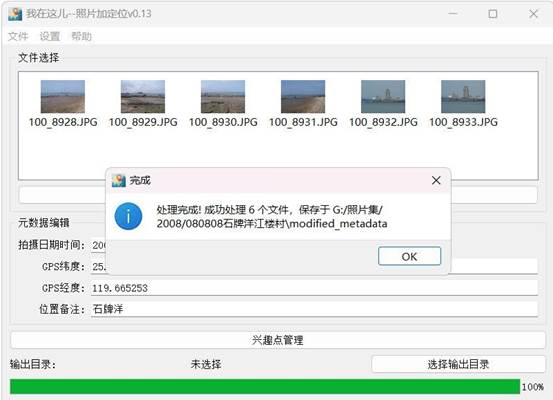The width and height of the screenshot is (553, 400).
Task: Click the 位置备注 input field
Action: pyautogui.click(x=314, y=309)
